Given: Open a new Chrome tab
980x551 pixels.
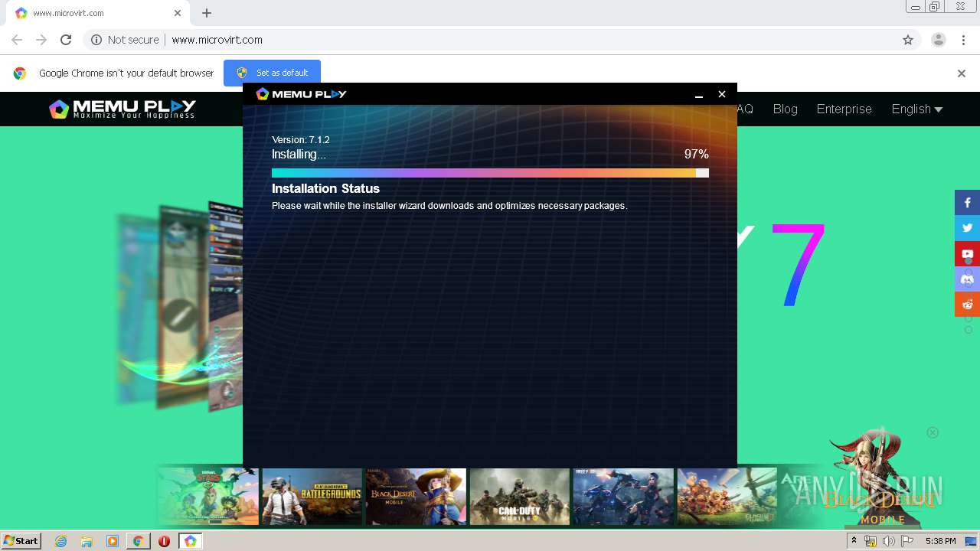Looking at the screenshot, I should point(207,13).
